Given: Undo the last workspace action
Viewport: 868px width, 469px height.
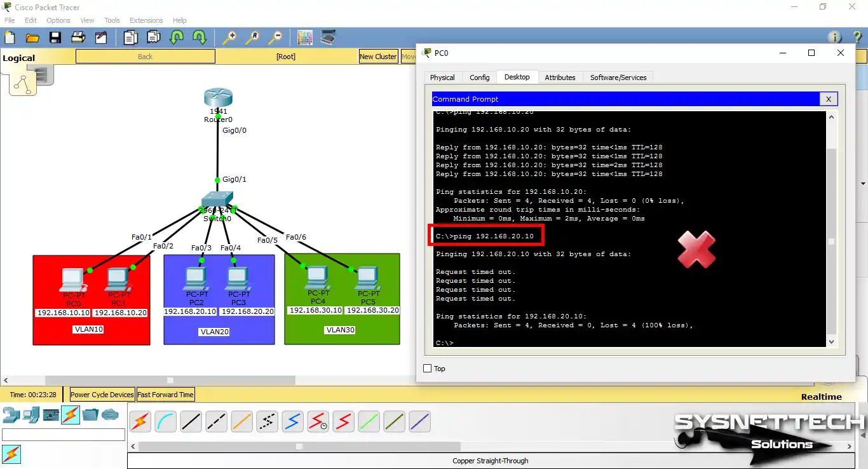Looking at the screenshot, I should tap(175, 37).
